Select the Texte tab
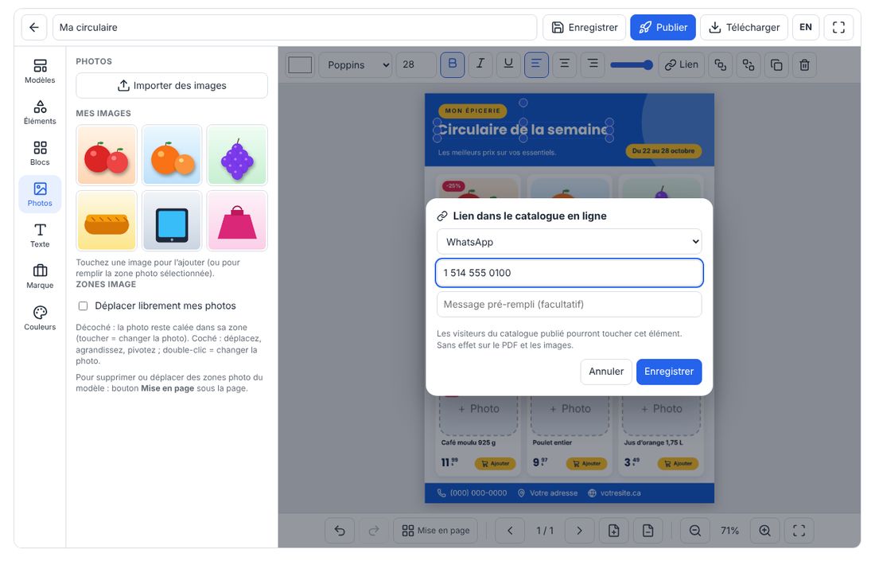Screen dimensions: 875x588 41,236
